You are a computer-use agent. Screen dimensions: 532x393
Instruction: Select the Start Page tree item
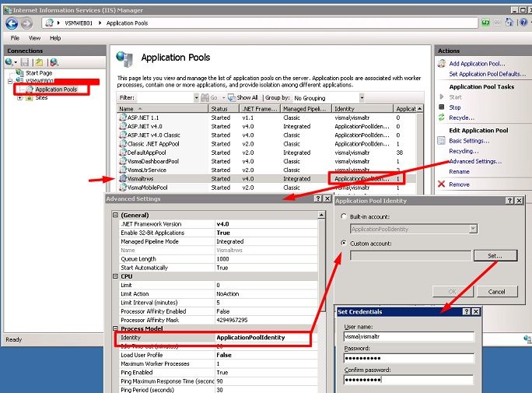tap(39, 73)
